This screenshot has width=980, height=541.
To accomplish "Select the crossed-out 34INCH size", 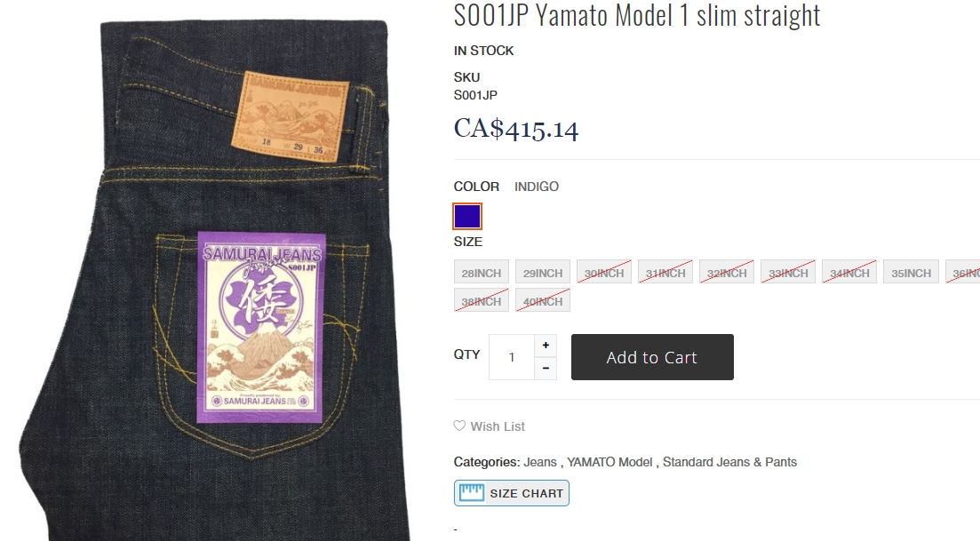I will click(849, 273).
